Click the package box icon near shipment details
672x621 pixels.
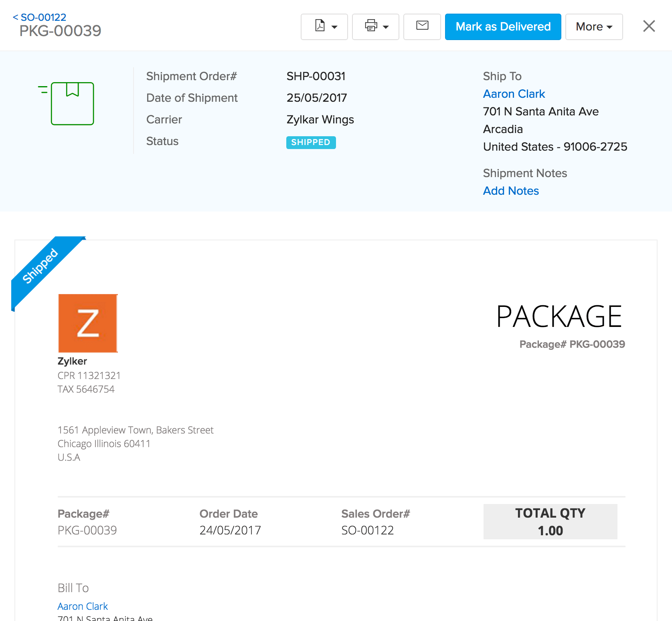[72, 103]
